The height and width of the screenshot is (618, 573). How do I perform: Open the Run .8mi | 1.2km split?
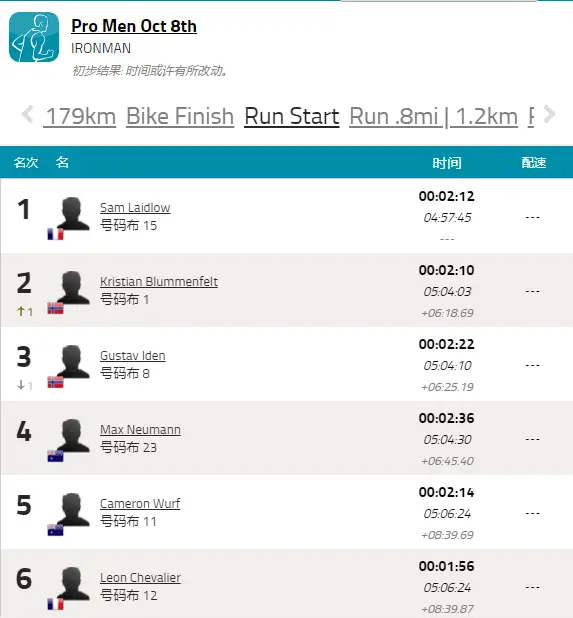coord(433,116)
